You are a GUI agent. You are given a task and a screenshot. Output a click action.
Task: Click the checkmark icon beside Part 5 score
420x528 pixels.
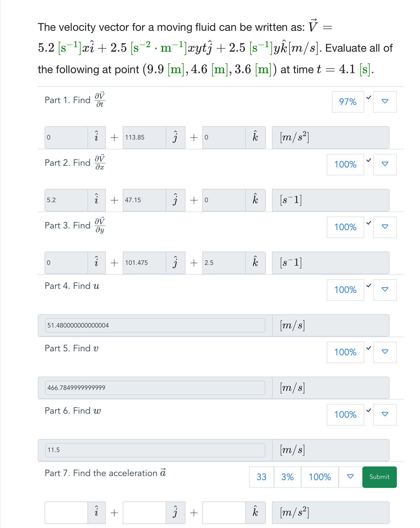368,348
